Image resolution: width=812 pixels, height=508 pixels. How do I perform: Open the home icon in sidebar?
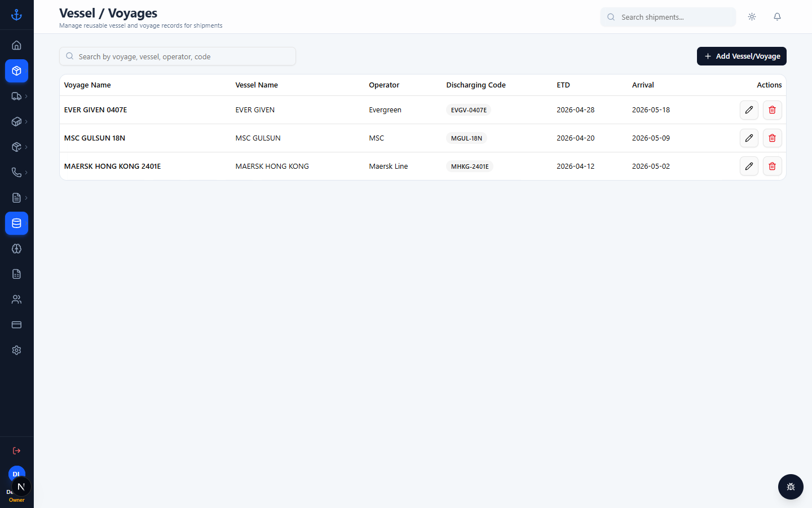[16, 45]
